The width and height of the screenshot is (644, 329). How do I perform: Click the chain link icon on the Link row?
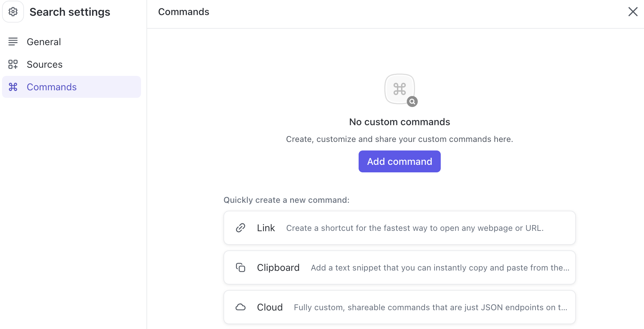pos(241,228)
